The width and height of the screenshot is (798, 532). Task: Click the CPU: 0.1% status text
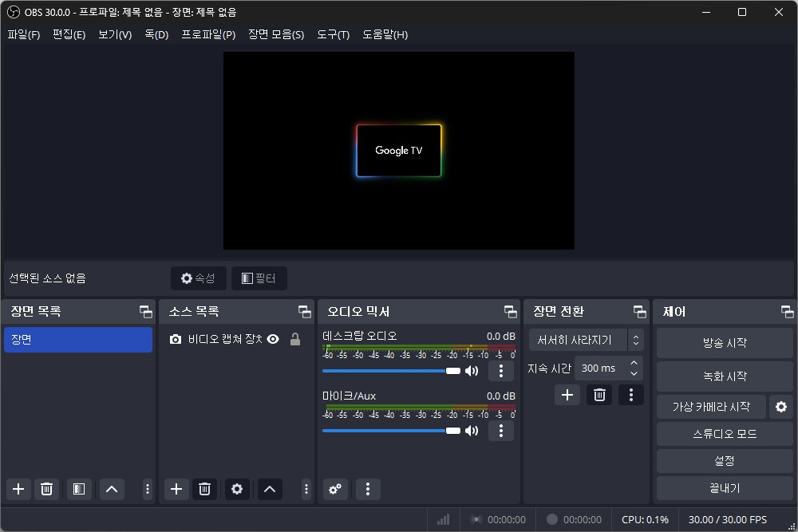pos(645,519)
